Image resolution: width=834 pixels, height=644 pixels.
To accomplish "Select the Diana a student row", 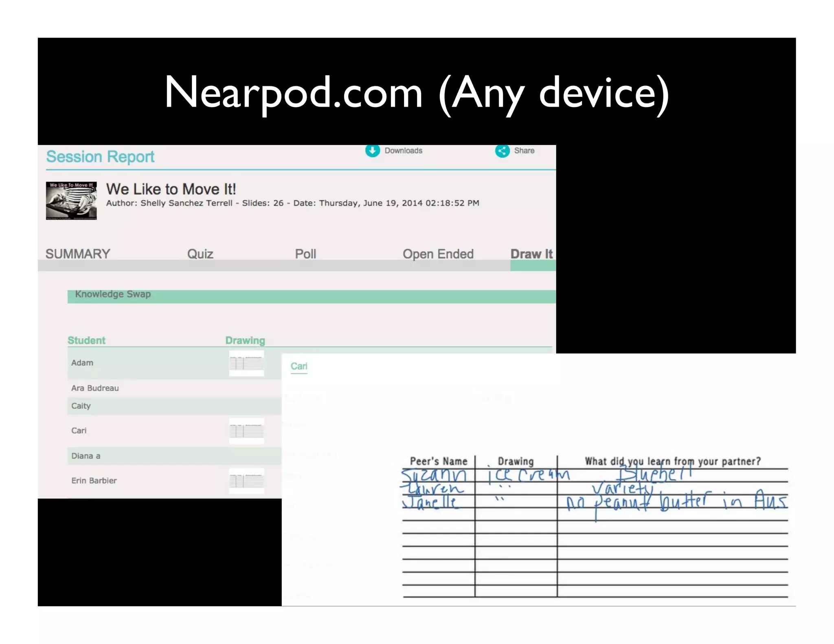I will coord(86,456).
